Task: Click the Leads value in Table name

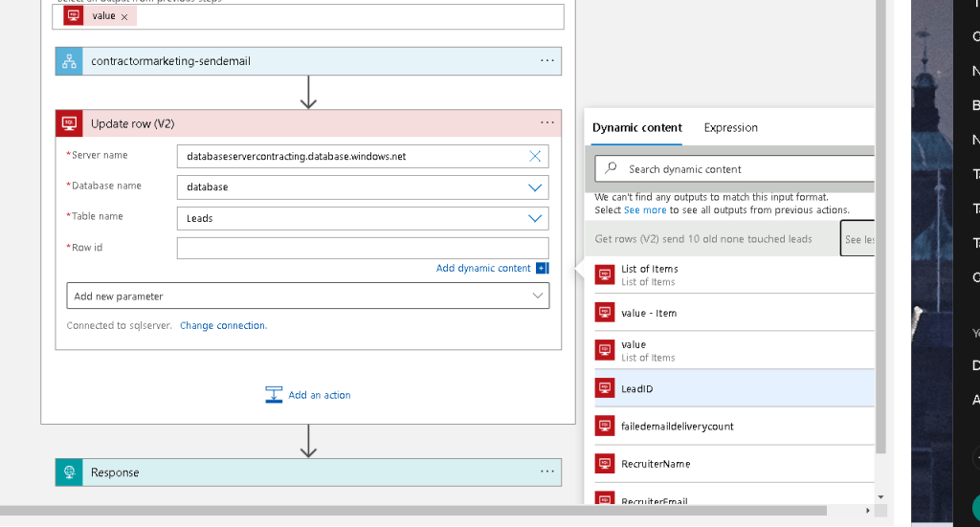Action: point(199,218)
